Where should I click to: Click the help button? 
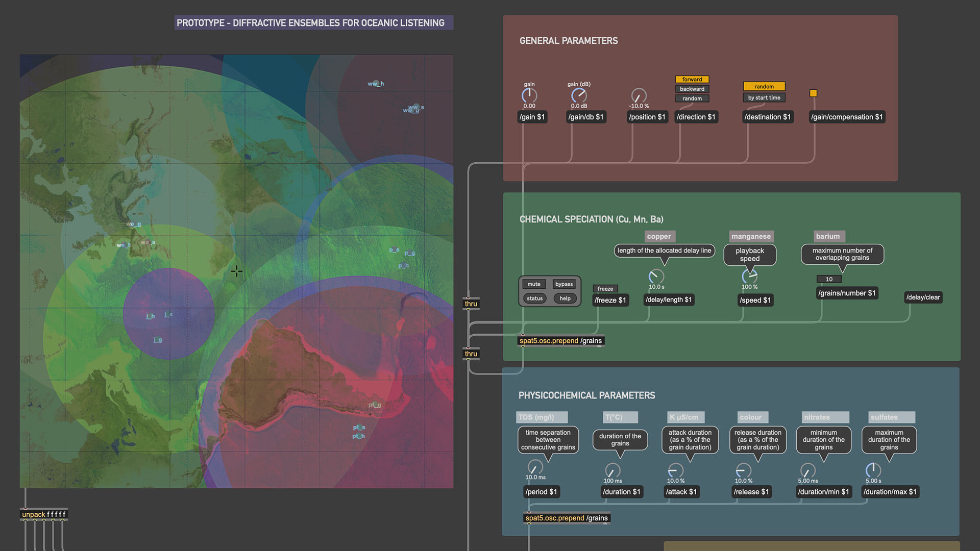pyautogui.click(x=565, y=298)
